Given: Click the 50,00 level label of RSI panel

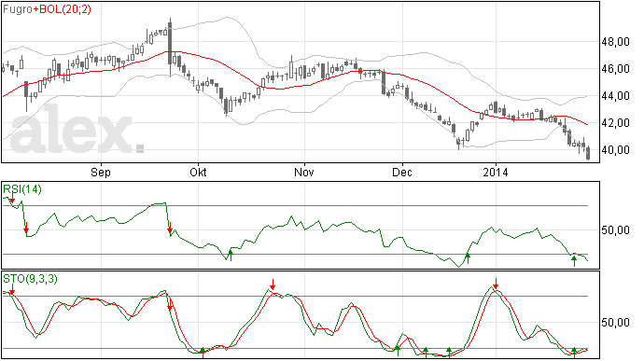Looking at the screenshot, I should pos(615,230).
